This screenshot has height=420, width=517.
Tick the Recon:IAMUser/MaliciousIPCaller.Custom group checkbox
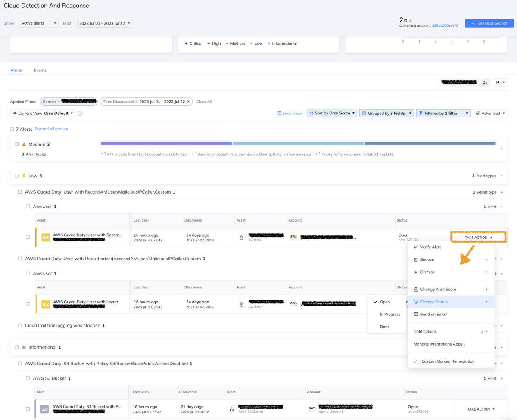point(20,192)
